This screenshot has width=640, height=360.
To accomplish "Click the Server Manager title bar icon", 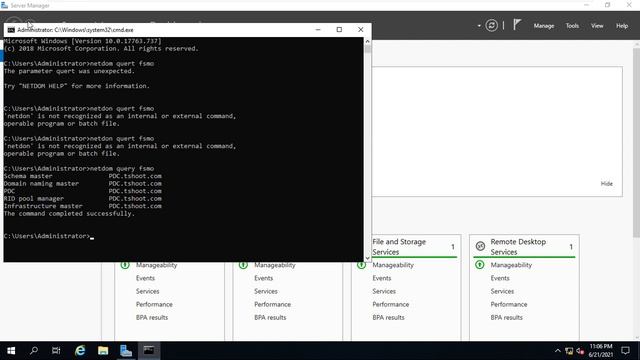I will click(4, 5).
